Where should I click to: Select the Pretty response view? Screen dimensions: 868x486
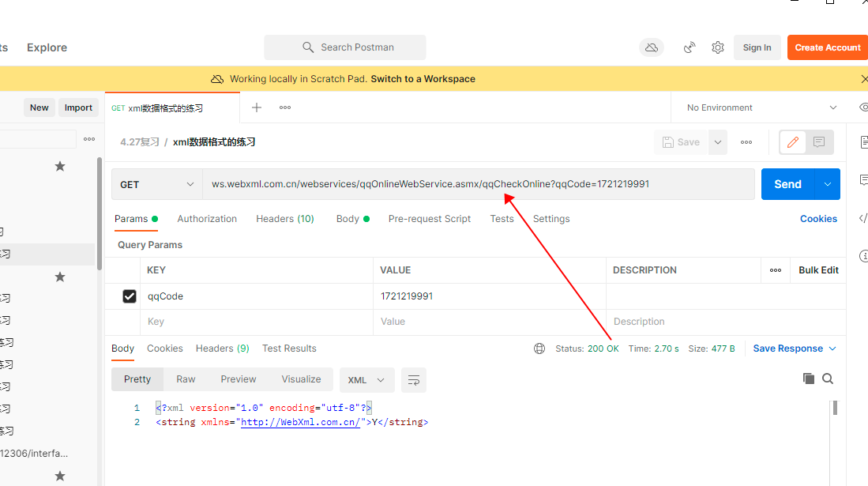tap(137, 379)
